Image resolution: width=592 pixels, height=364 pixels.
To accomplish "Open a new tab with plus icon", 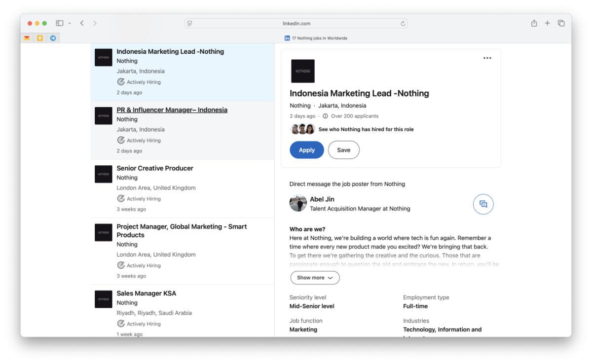I will pyautogui.click(x=547, y=23).
